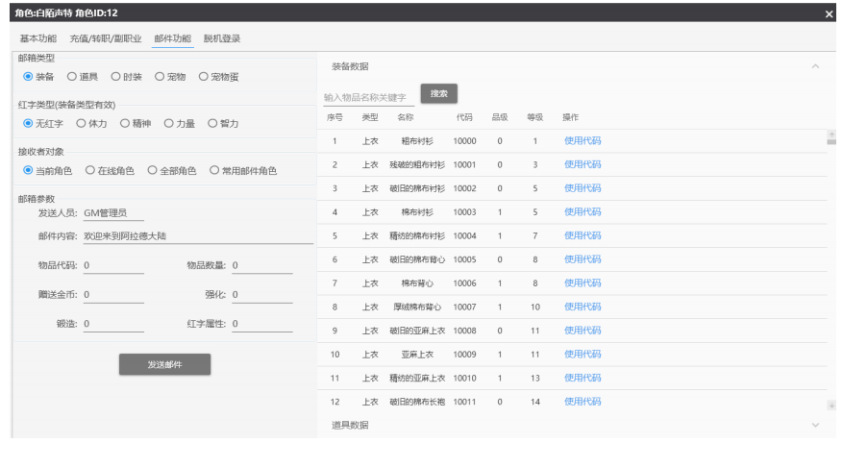Viewport: 868px width, 467px height.
Task: Use code link for item 10005
Action: (583, 259)
